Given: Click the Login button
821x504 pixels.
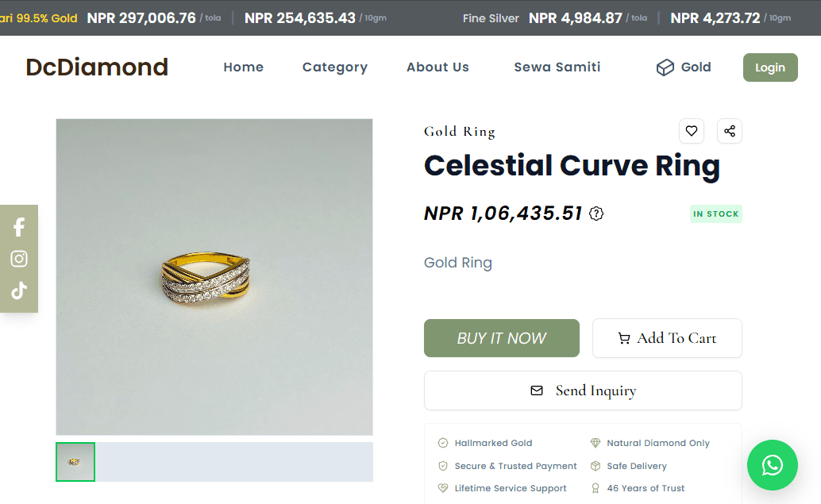Looking at the screenshot, I should tap(770, 67).
